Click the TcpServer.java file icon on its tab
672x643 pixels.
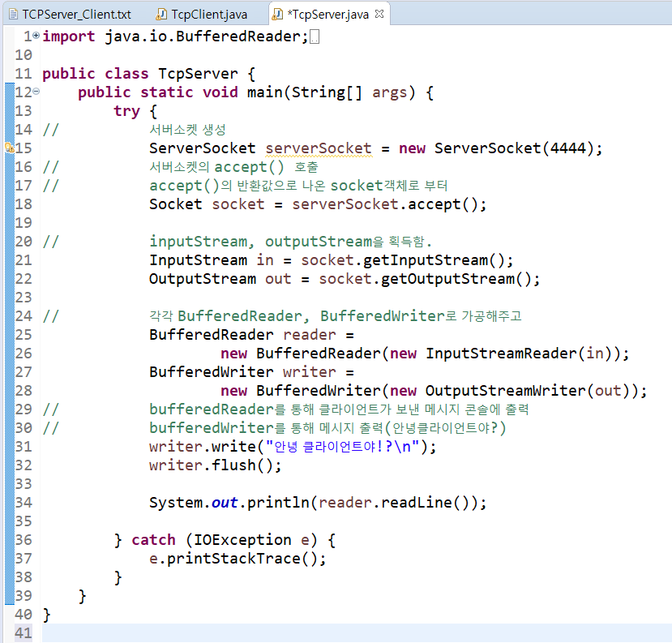pyautogui.click(x=278, y=14)
